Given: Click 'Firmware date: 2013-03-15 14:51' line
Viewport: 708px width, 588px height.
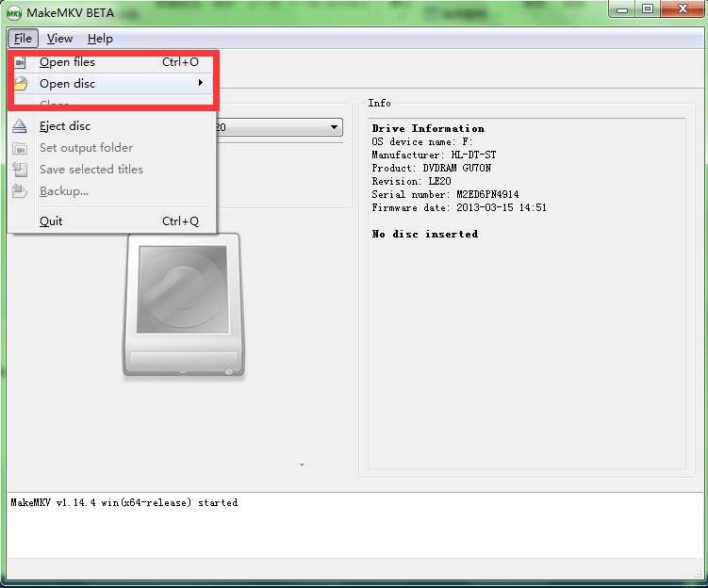Looking at the screenshot, I should [459, 207].
